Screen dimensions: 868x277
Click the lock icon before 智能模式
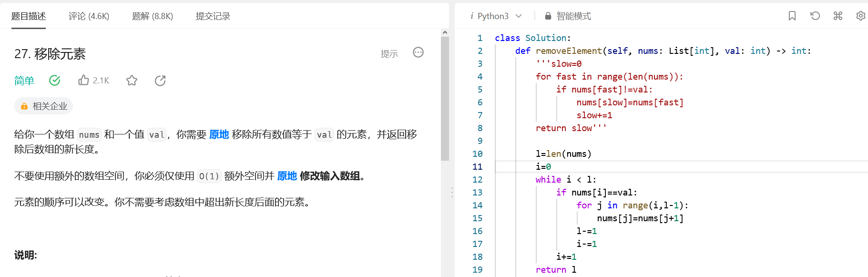point(548,16)
